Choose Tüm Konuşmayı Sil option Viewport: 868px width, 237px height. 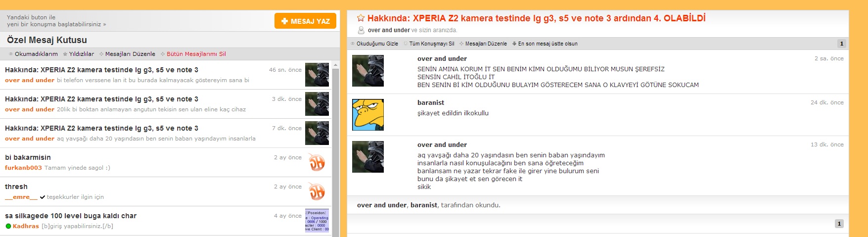429,44
